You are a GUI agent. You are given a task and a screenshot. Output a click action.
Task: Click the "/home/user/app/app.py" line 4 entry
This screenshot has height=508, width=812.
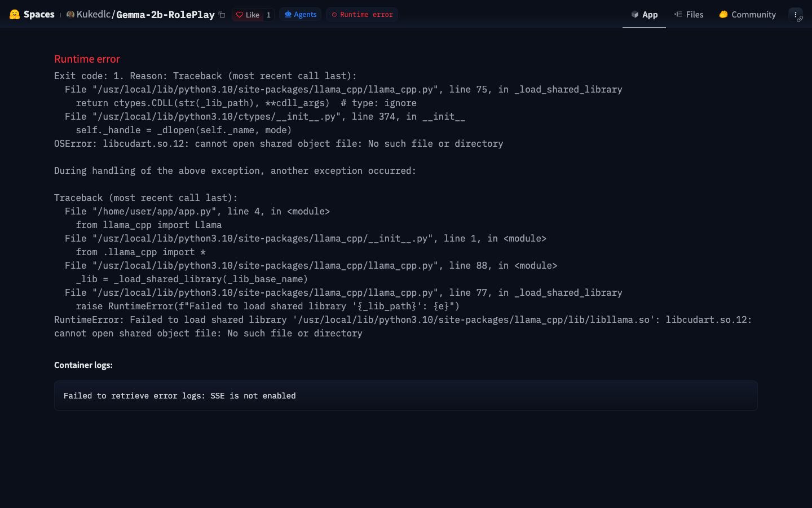(197, 212)
